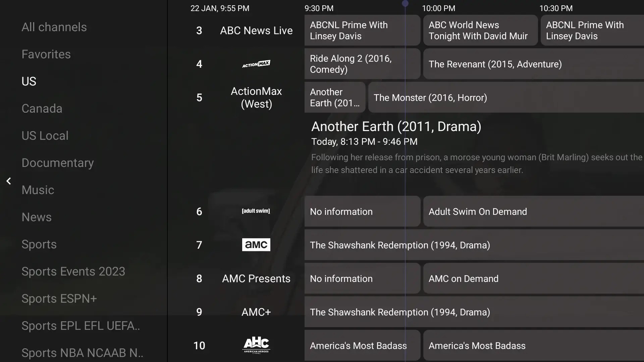Click the 9:30 PM time header
Image resolution: width=644 pixels, height=362 pixels.
click(319, 8)
